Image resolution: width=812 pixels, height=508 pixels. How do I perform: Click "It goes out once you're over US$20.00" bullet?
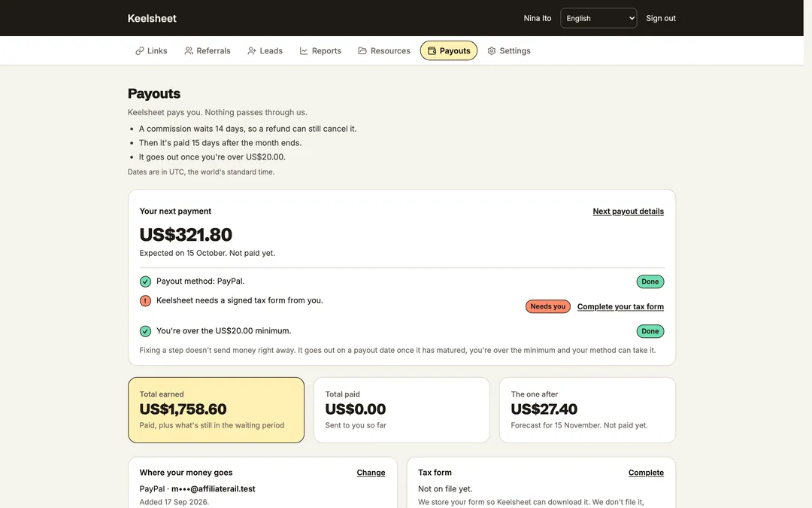point(212,157)
